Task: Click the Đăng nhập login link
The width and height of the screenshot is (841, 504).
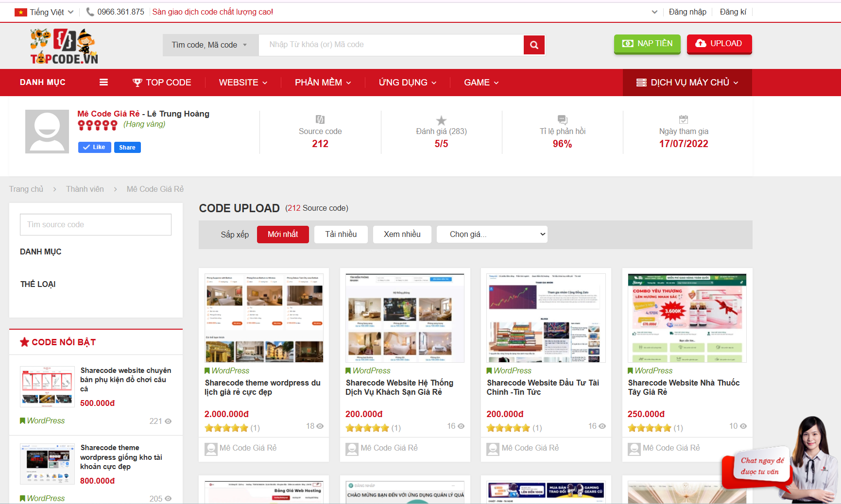Action: point(687,12)
